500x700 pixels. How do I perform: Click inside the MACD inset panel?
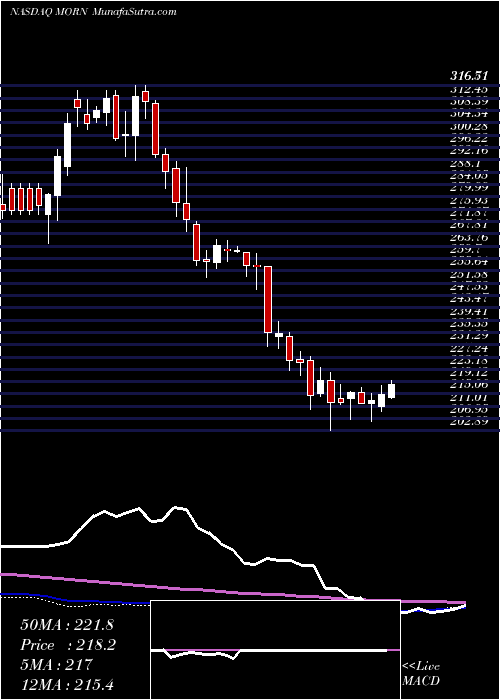[x=275, y=650]
